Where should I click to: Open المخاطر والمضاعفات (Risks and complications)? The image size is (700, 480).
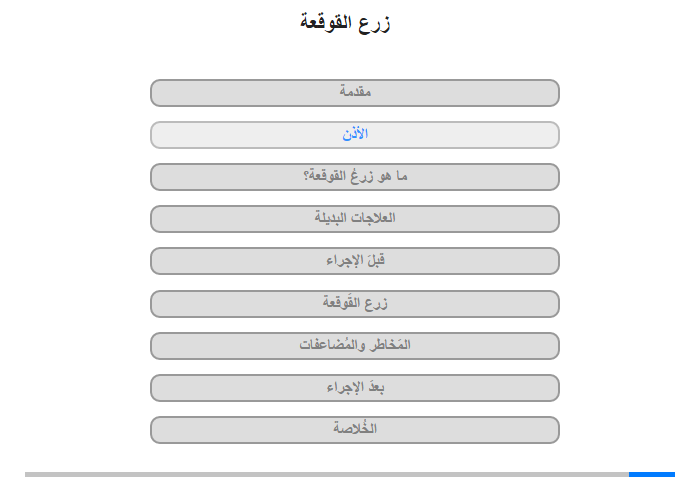pyautogui.click(x=355, y=345)
